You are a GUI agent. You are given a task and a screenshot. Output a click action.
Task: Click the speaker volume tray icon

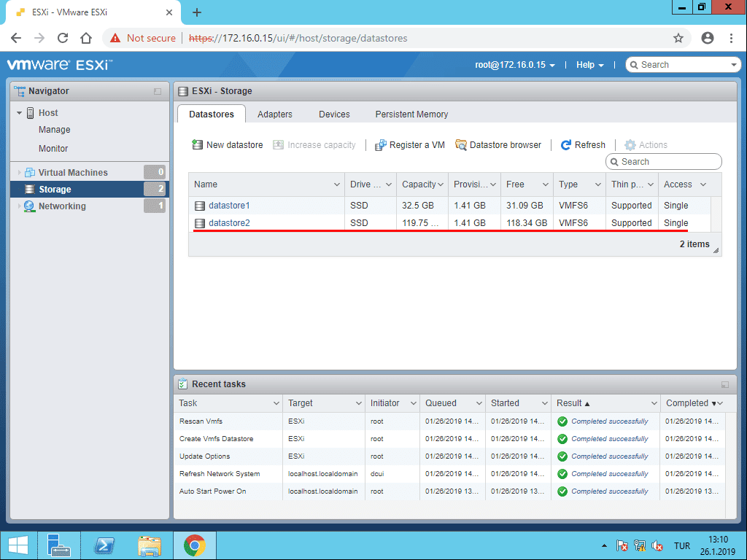[657, 545]
